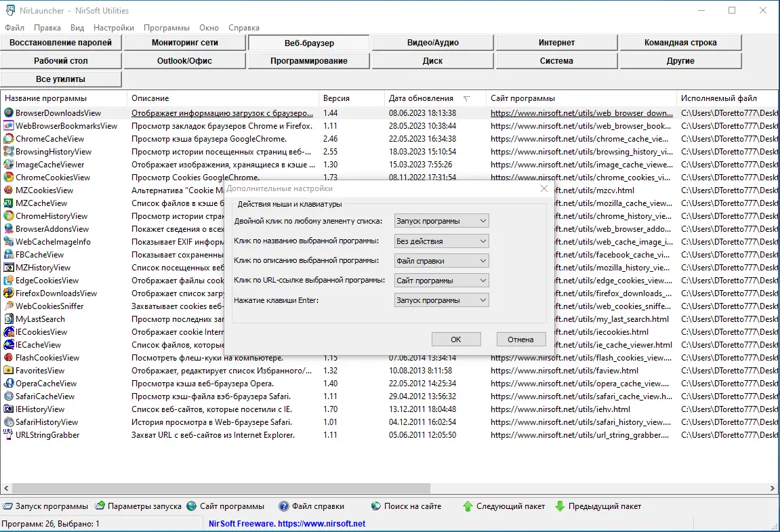Open NirSoft Freeware nirsoft.net link
The width and height of the screenshot is (780, 532).
(x=287, y=524)
